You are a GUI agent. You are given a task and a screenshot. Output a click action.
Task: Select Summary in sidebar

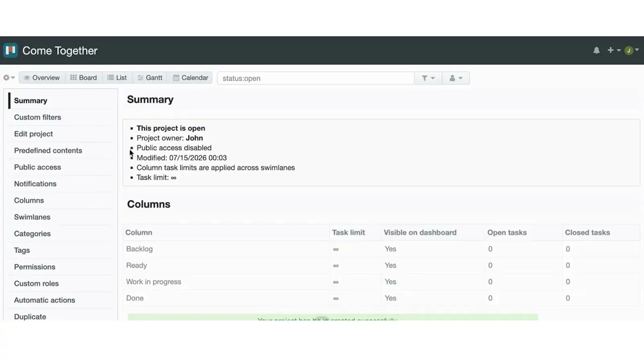[x=31, y=101]
